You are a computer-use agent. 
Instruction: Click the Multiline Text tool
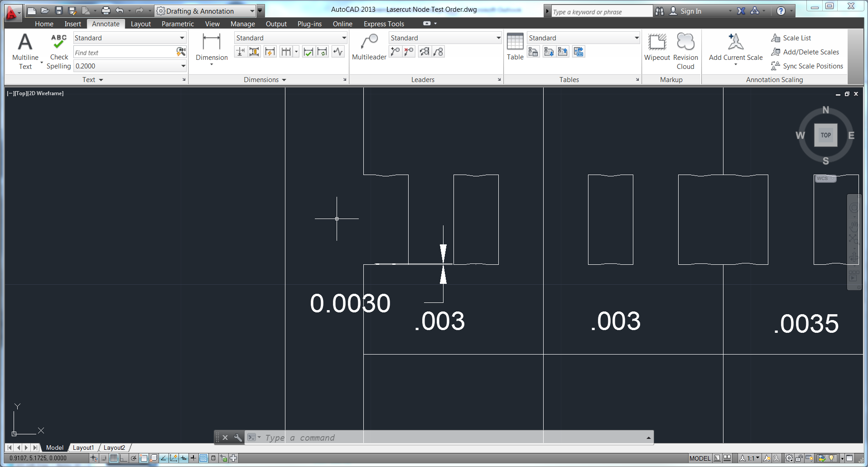(25, 51)
